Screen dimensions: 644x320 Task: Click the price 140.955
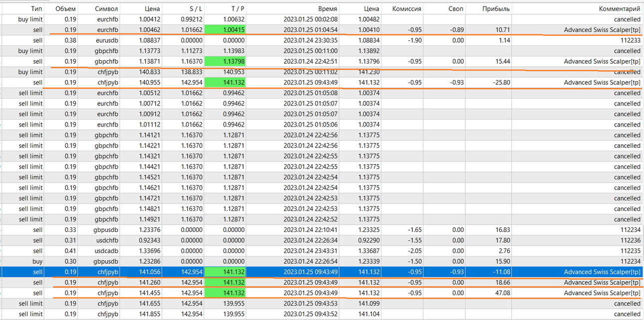click(x=149, y=82)
